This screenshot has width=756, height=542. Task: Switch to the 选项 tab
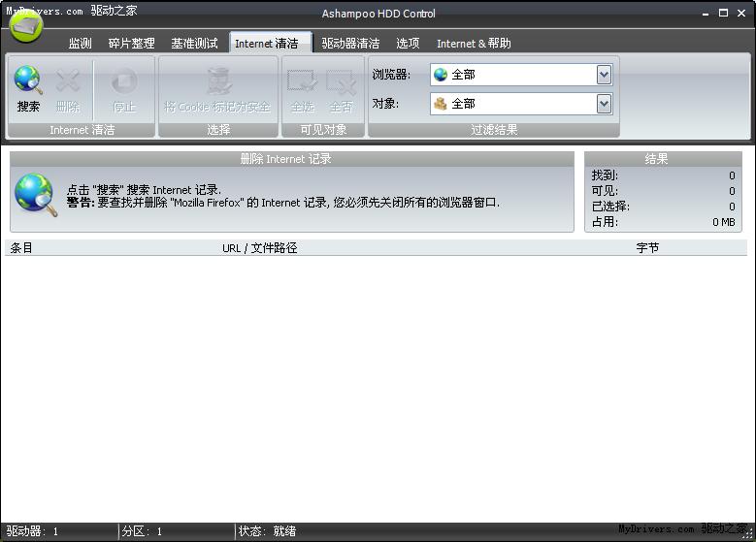(408, 44)
